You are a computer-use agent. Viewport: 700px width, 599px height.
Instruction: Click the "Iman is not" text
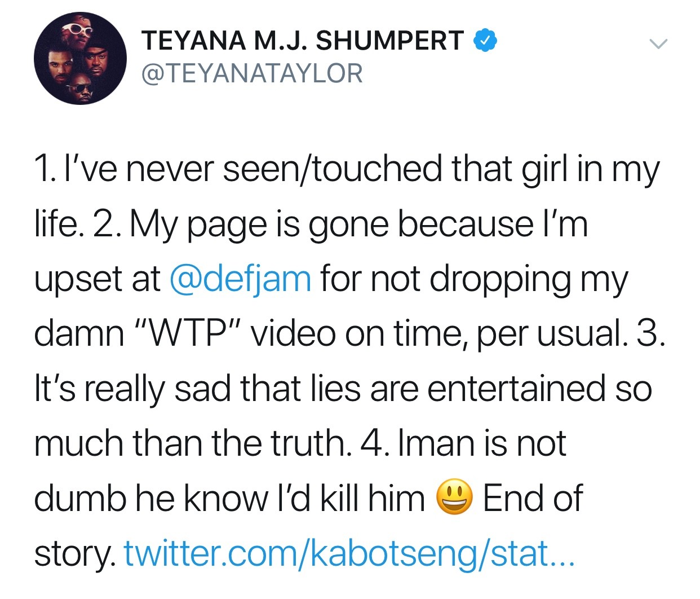click(482, 443)
